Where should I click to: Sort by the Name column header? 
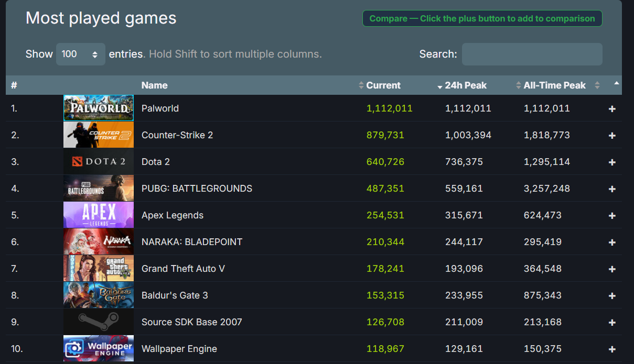point(155,85)
